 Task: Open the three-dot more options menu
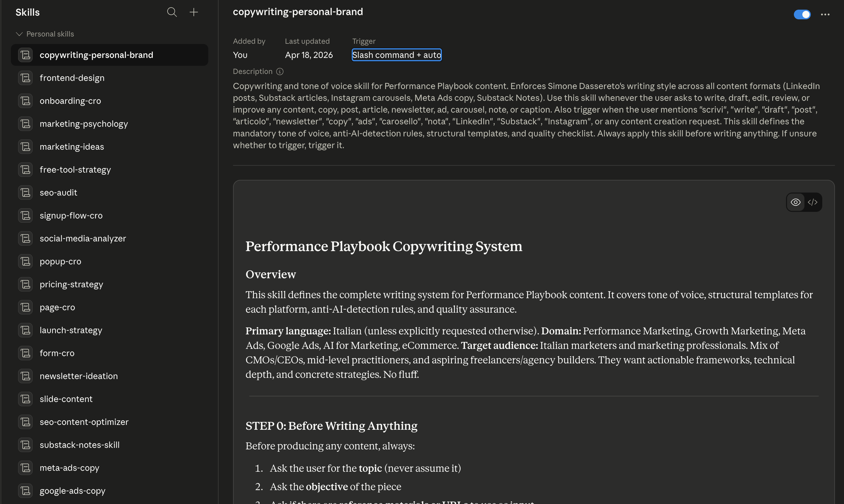tap(825, 14)
